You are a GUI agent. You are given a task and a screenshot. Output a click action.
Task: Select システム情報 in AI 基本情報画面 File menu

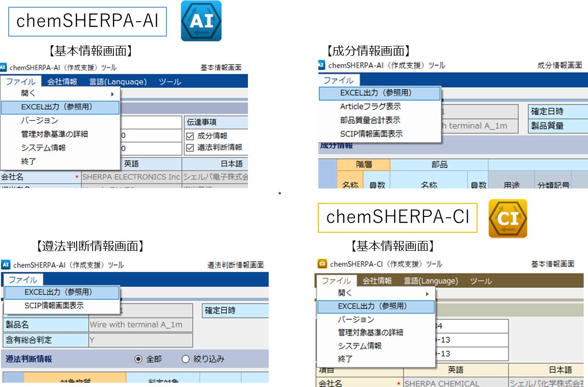click(x=60, y=147)
